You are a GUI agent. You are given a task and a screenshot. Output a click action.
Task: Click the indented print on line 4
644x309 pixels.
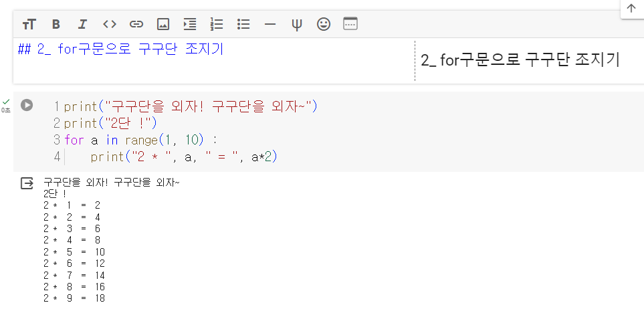click(184, 157)
